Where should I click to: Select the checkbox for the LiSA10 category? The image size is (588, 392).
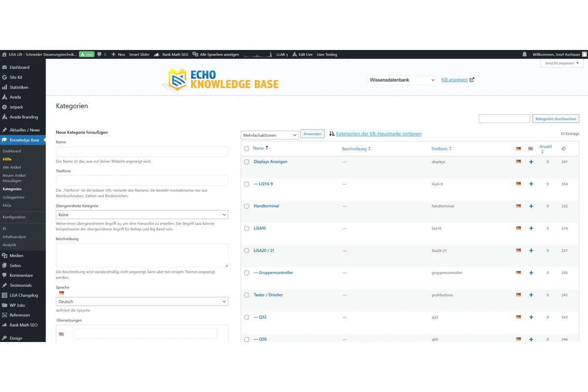pos(246,228)
